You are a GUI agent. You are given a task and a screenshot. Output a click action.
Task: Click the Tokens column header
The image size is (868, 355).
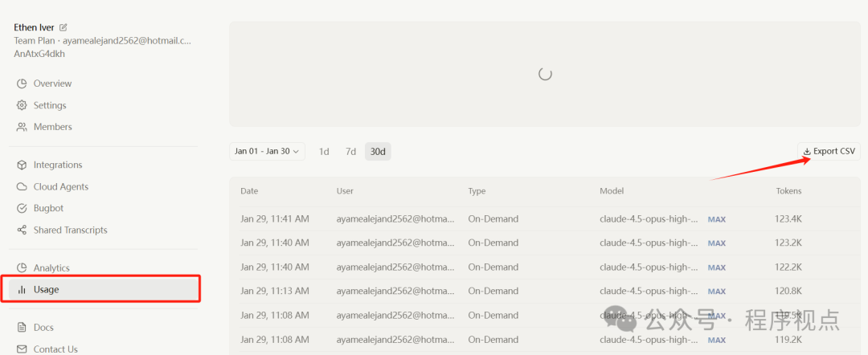coord(788,191)
